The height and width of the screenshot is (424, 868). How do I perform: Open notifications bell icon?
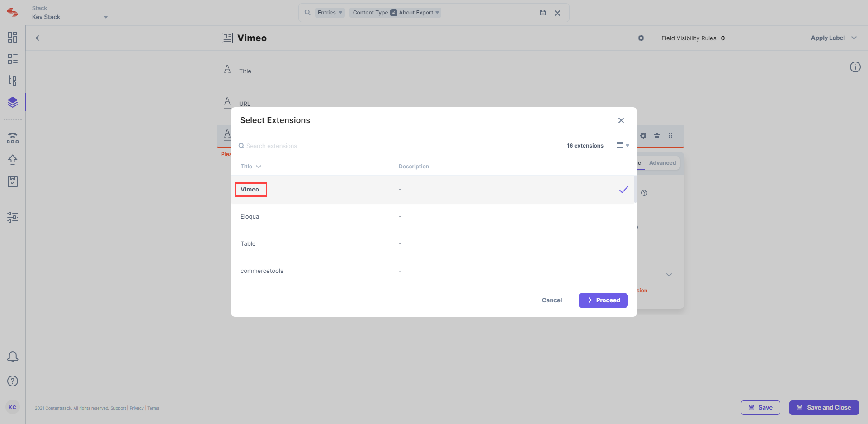pyautogui.click(x=13, y=357)
